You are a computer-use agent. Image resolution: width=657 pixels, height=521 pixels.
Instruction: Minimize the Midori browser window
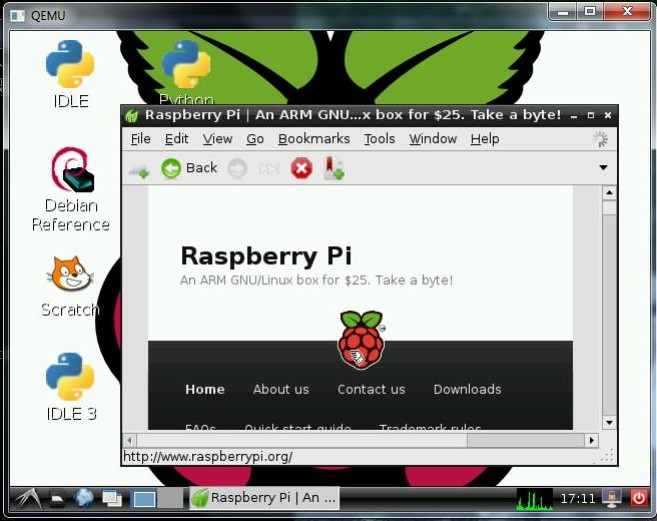click(574, 115)
